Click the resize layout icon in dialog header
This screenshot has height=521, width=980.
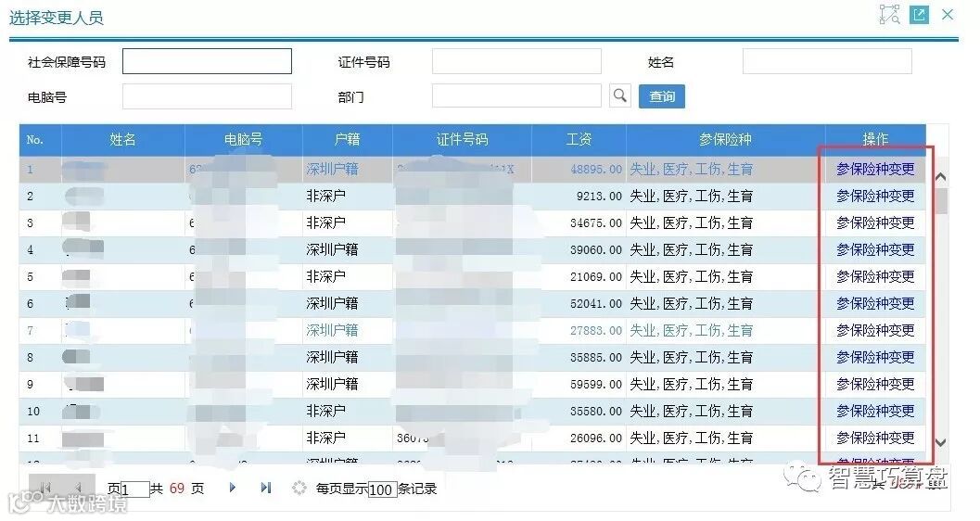pos(889,14)
